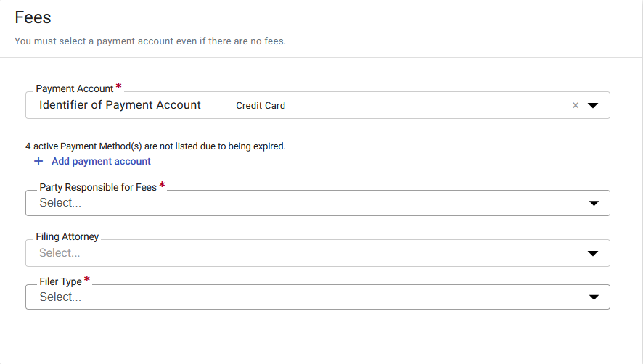Click the Filing Attorney field label
The height and width of the screenshot is (364, 643).
tap(67, 236)
